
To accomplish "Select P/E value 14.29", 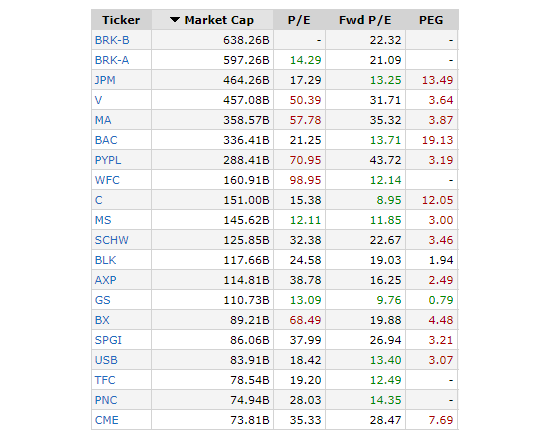I will coord(306,60).
